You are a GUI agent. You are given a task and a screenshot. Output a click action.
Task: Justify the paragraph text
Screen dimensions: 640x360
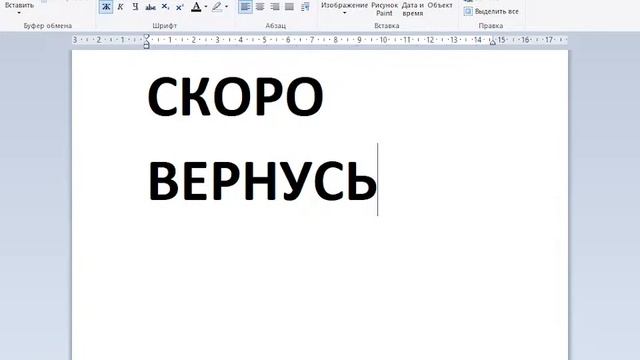(289, 7)
